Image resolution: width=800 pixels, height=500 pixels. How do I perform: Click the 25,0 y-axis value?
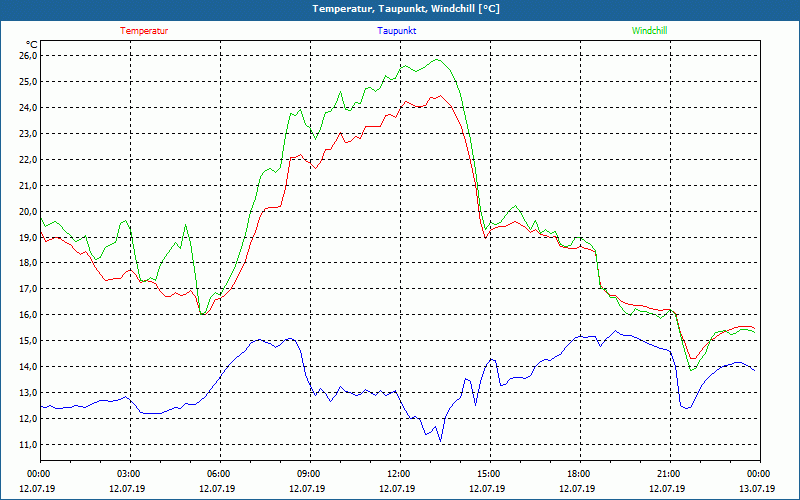click(x=28, y=81)
